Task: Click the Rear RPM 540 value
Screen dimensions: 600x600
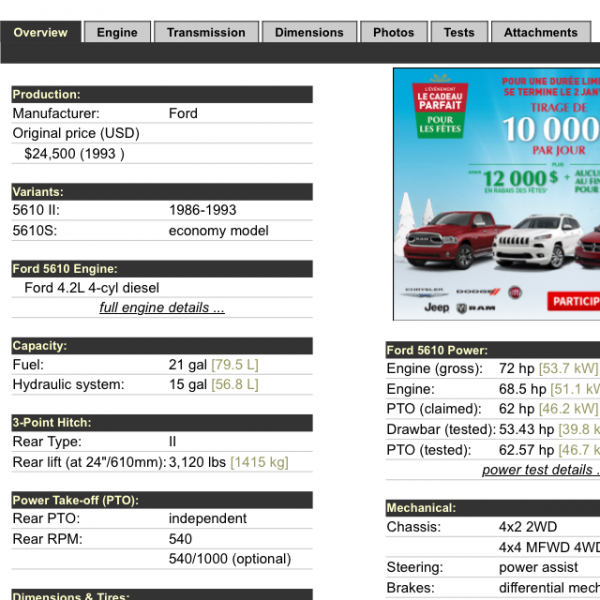Action: (181, 539)
